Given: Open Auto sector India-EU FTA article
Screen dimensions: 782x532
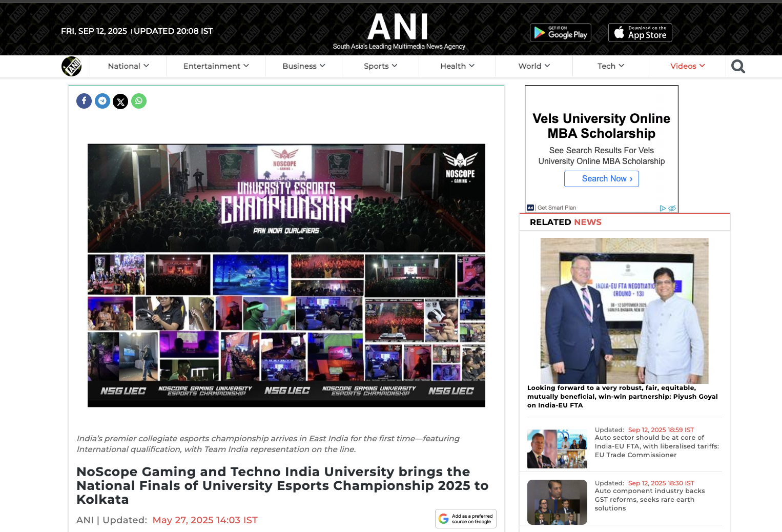Looking at the screenshot, I should (x=657, y=446).
